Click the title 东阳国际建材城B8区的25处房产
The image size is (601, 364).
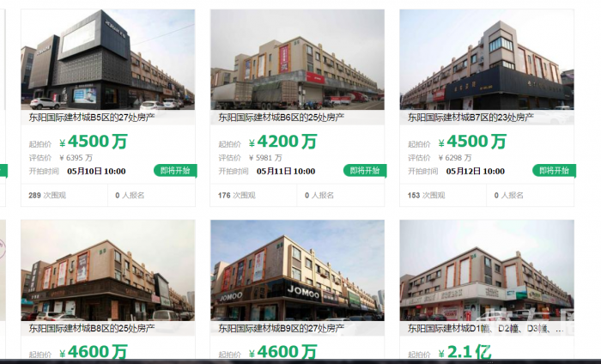[92, 328]
